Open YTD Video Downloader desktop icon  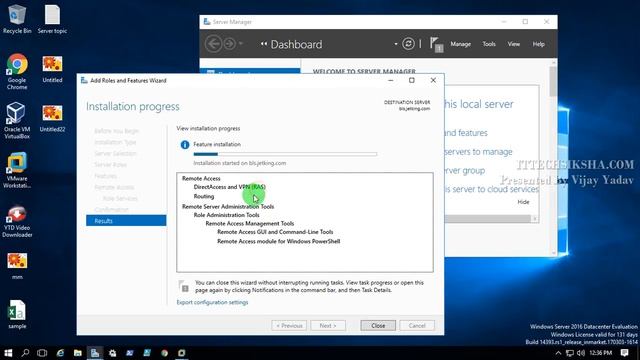tap(17, 220)
